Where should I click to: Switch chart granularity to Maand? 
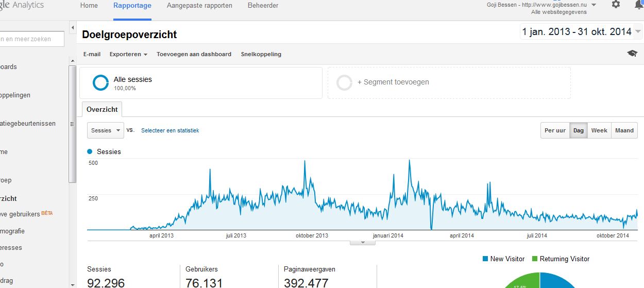click(624, 130)
